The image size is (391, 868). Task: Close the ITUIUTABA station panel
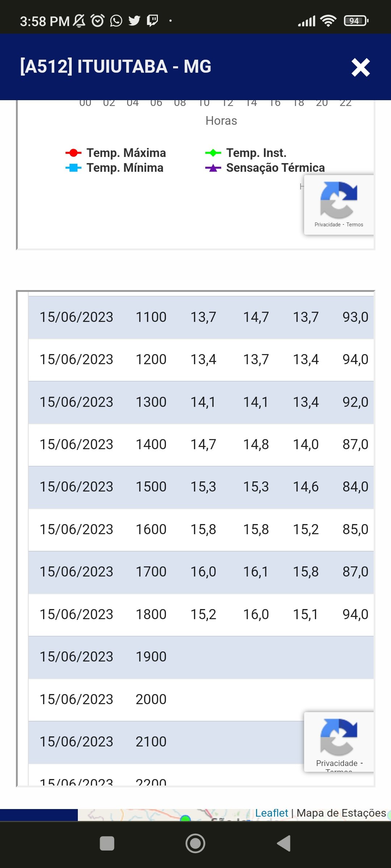coord(361,67)
